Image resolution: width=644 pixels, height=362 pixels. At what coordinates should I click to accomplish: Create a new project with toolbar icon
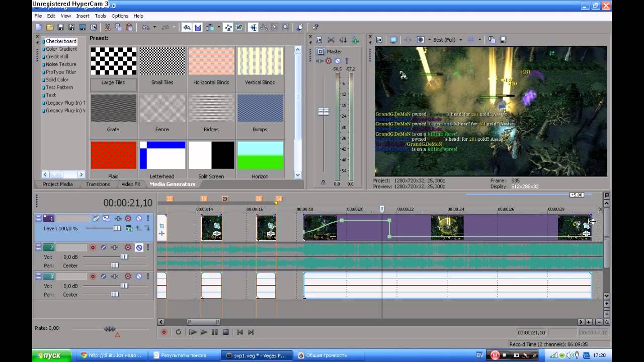[38, 27]
